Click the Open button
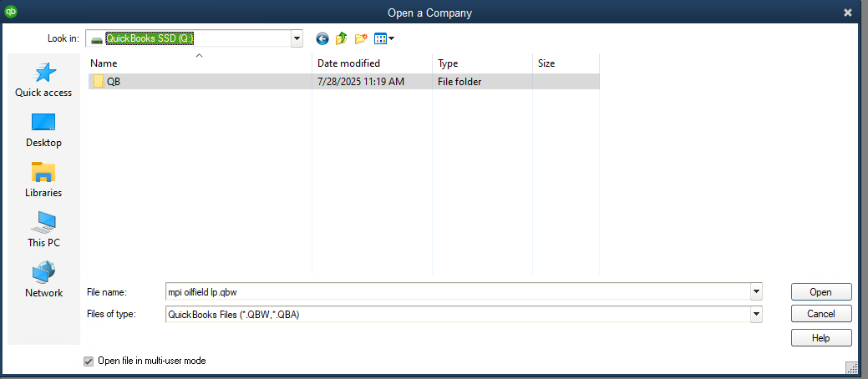Viewport: 868px width, 379px height. tap(821, 292)
